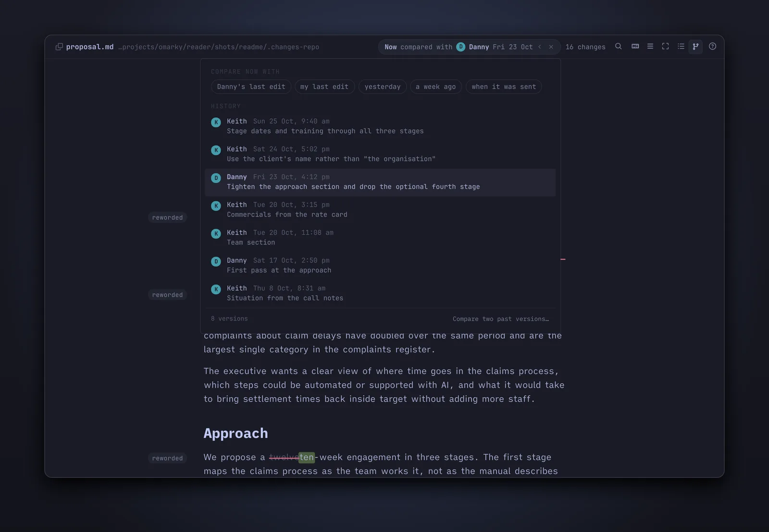The image size is (769, 532).
Task: Open the 'Now compared with Danny' dropdown
Action: point(459,47)
